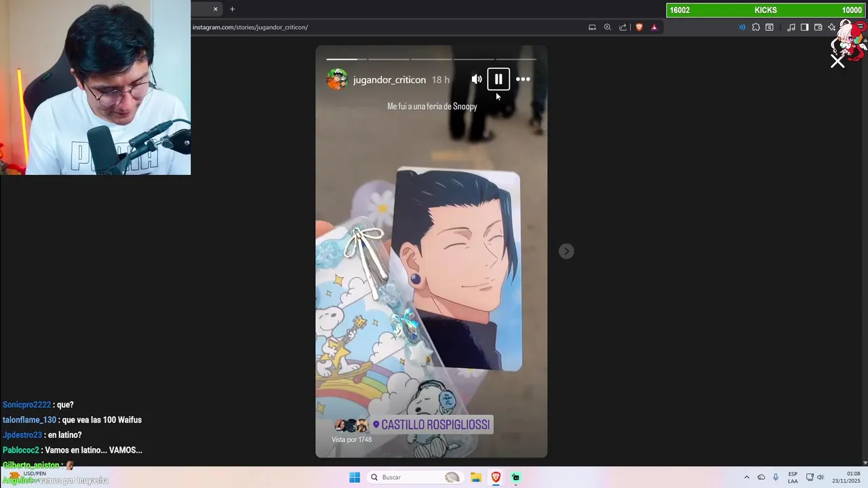This screenshot has width=868, height=488.
Task: Click the story progress bar last segment
Action: pos(516,59)
